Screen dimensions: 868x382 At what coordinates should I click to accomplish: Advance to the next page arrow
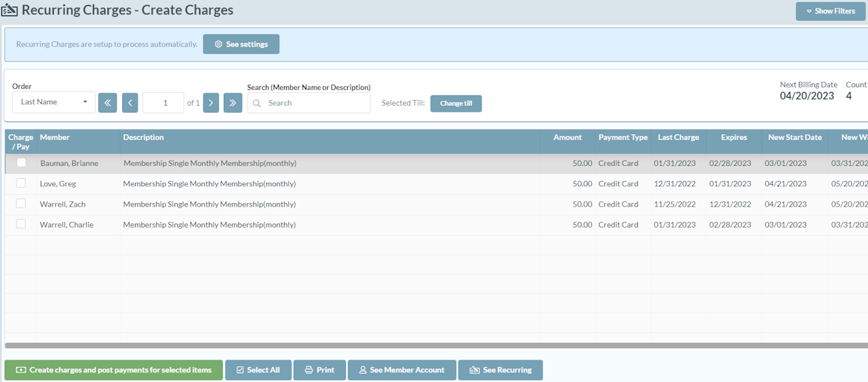click(x=211, y=103)
